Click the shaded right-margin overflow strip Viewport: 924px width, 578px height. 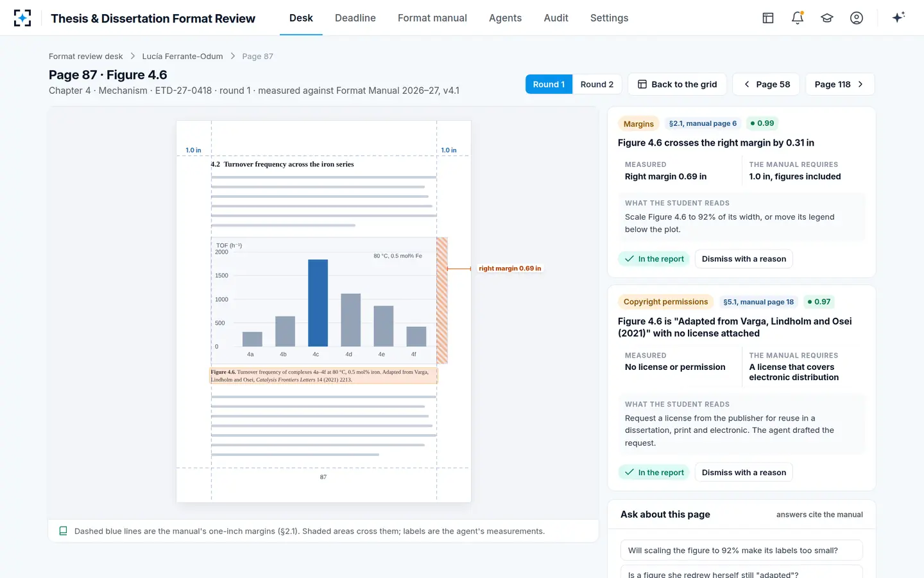click(x=442, y=301)
